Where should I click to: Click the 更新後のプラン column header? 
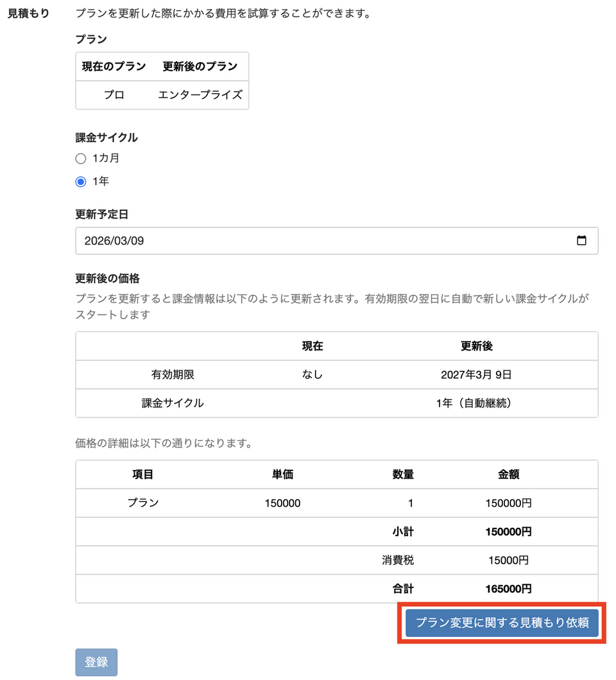click(200, 66)
